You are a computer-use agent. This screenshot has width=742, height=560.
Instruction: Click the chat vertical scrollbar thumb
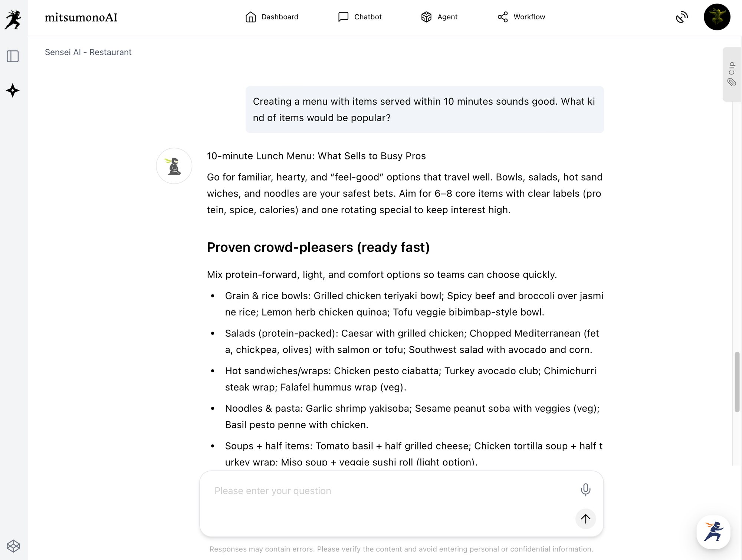(x=737, y=382)
